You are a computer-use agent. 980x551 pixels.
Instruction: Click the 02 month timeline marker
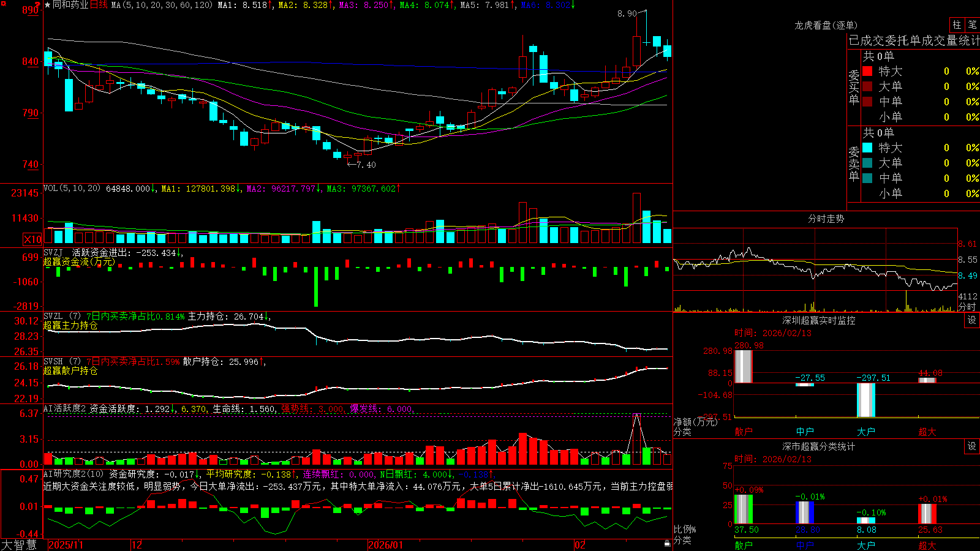580,545
